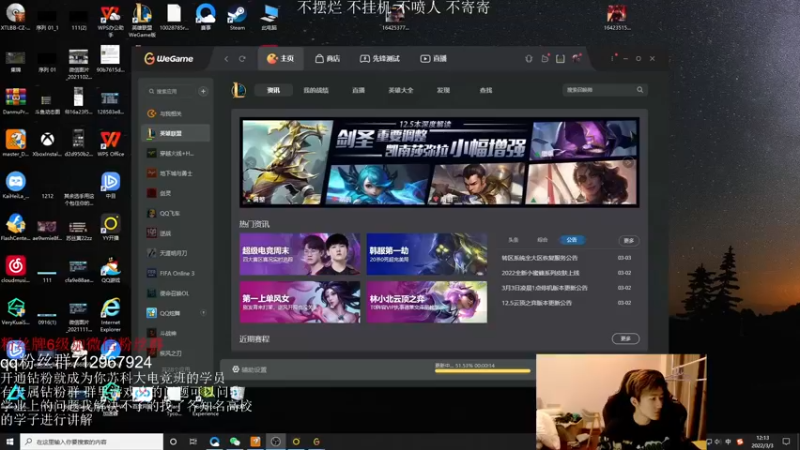Click the Task View taskbar icon
The image size is (800, 450).
[x=193, y=441]
